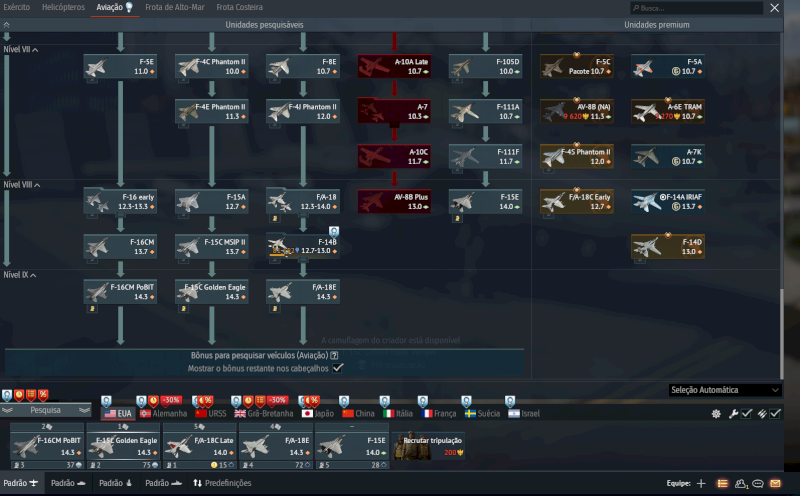Collapse the Nível VIII rank section
Screen dimensions: 800x496
pos(21,185)
